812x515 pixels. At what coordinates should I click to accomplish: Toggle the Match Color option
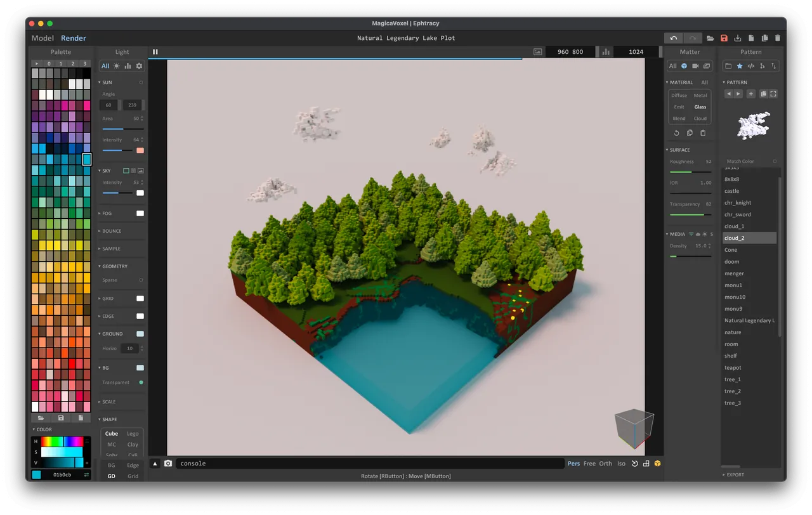click(775, 161)
